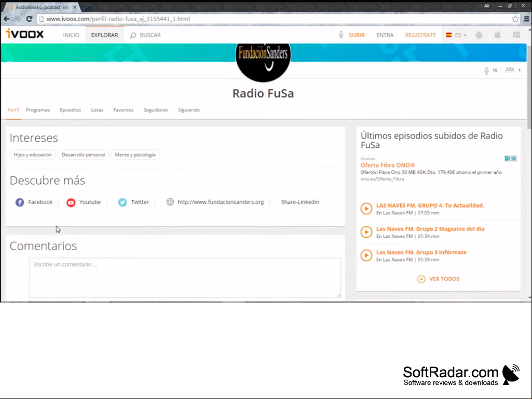The width and height of the screenshot is (532, 399).
Task: Open the Windows app icon
Action: coord(516,35)
